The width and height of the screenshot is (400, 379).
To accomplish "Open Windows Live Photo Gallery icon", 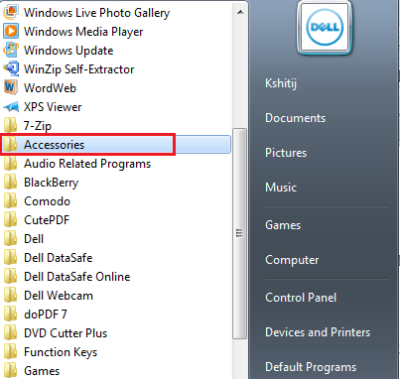I will pyautogui.click(x=11, y=12).
